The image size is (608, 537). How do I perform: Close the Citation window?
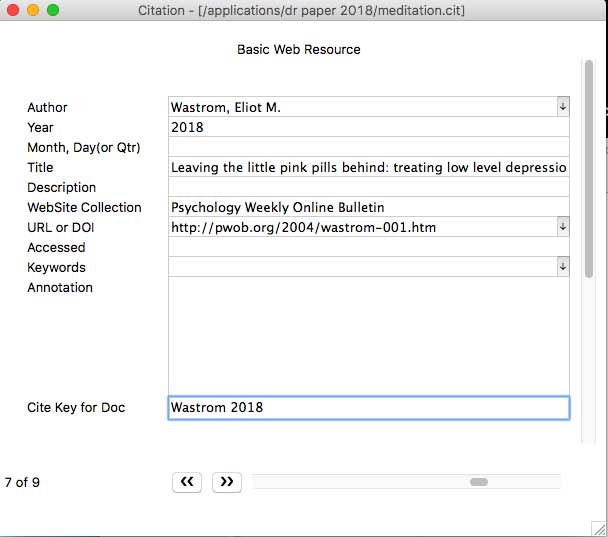tap(13, 10)
